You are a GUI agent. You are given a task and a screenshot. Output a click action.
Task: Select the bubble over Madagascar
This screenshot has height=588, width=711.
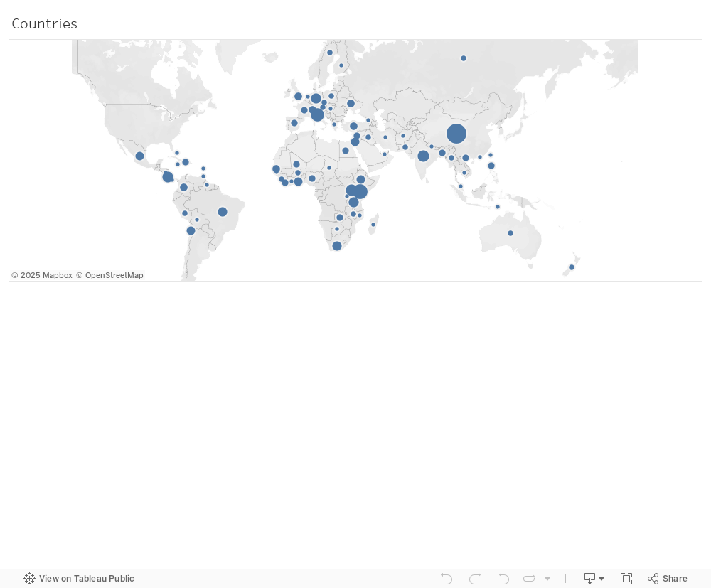coord(373,225)
